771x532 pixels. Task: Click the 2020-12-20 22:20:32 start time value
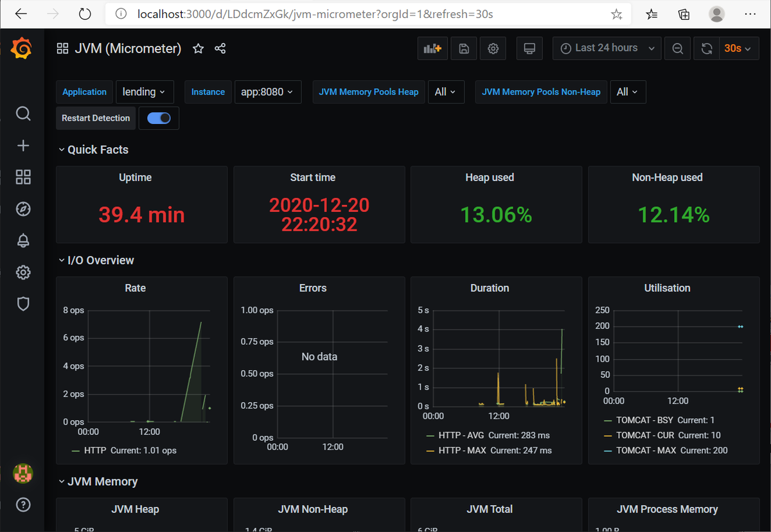[319, 215]
